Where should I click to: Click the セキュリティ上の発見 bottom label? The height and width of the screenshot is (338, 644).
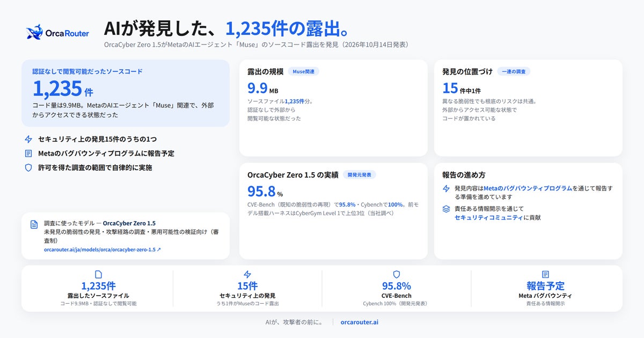tap(247, 296)
